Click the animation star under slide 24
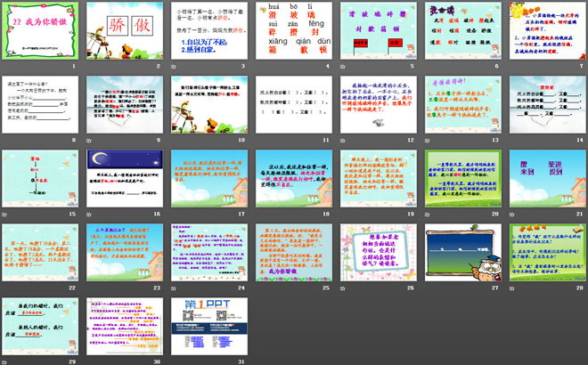Image resolution: width=588 pixels, height=365 pixels. 174,288
